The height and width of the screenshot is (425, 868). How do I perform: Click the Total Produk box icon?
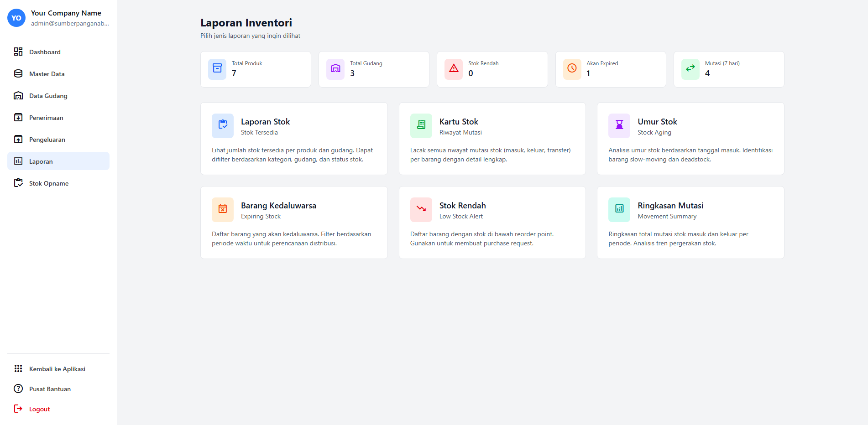tap(217, 69)
